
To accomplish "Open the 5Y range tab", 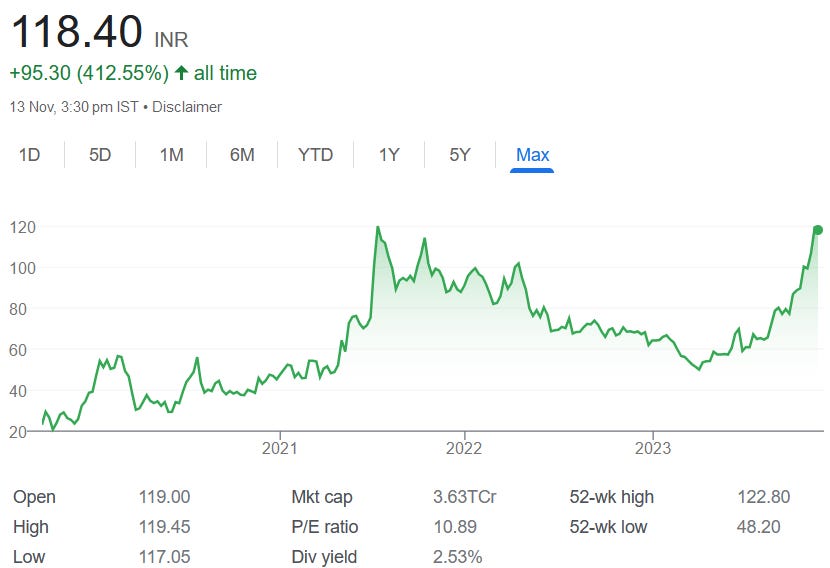I will click(459, 155).
